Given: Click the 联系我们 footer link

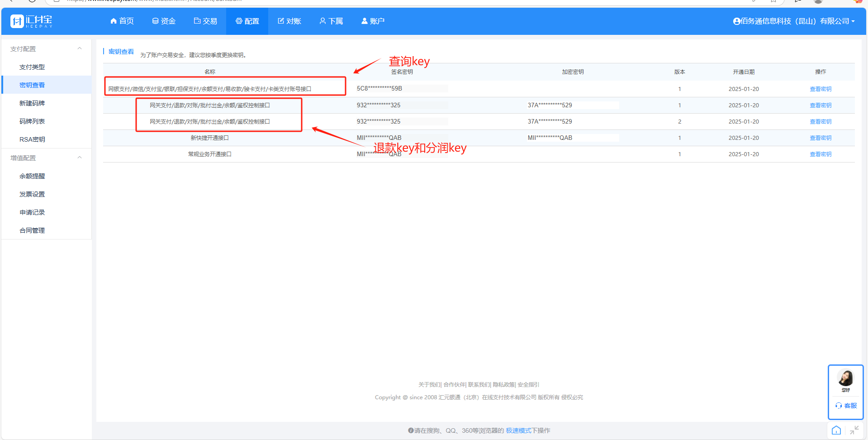Looking at the screenshot, I should click(x=479, y=385).
